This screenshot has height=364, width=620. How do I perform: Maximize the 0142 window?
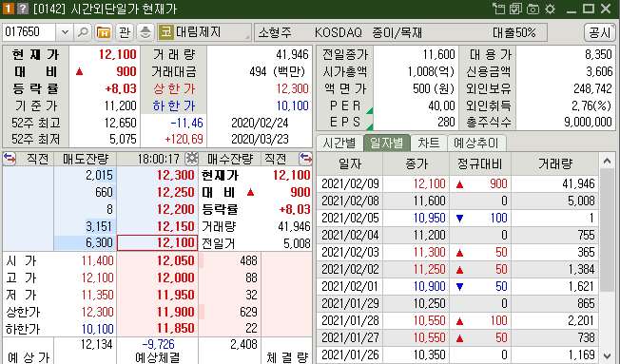click(x=589, y=9)
